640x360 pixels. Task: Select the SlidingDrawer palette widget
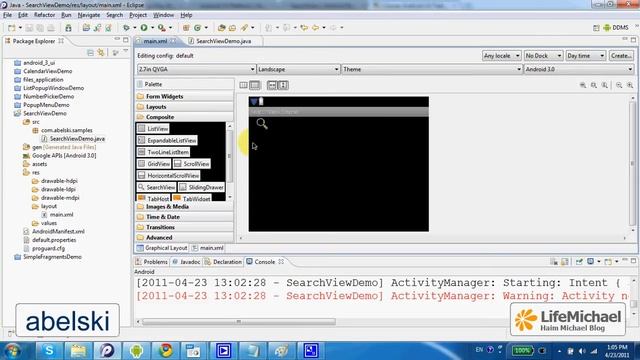(x=202, y=187)
